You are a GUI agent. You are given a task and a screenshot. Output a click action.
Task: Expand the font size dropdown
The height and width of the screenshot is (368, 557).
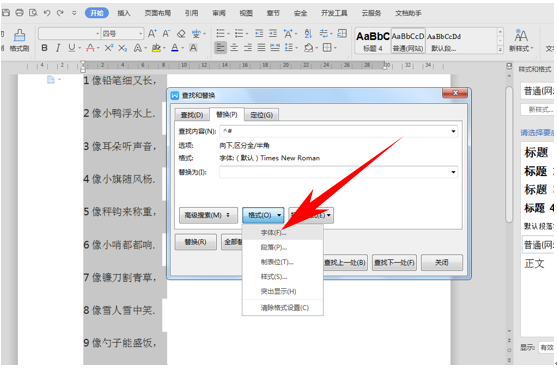(x=141, y=34)
